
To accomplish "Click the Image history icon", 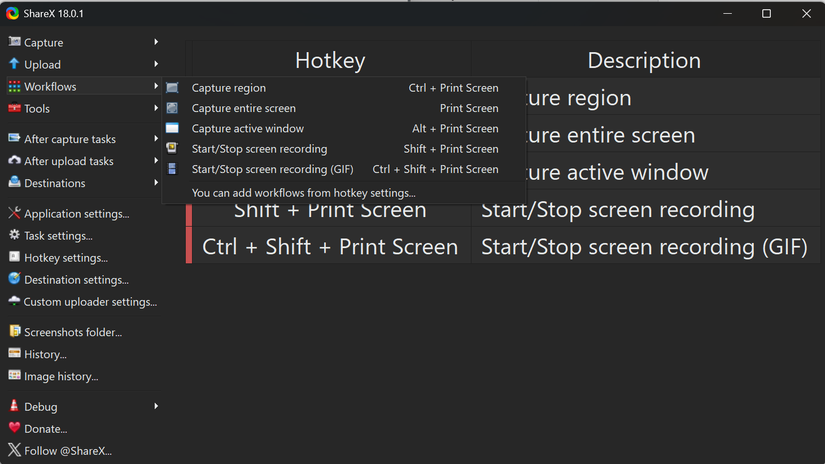I will coord(14,376).
